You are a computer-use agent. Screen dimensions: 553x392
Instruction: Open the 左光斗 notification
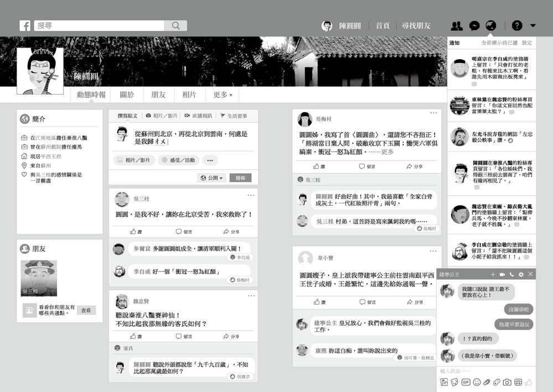492,137
